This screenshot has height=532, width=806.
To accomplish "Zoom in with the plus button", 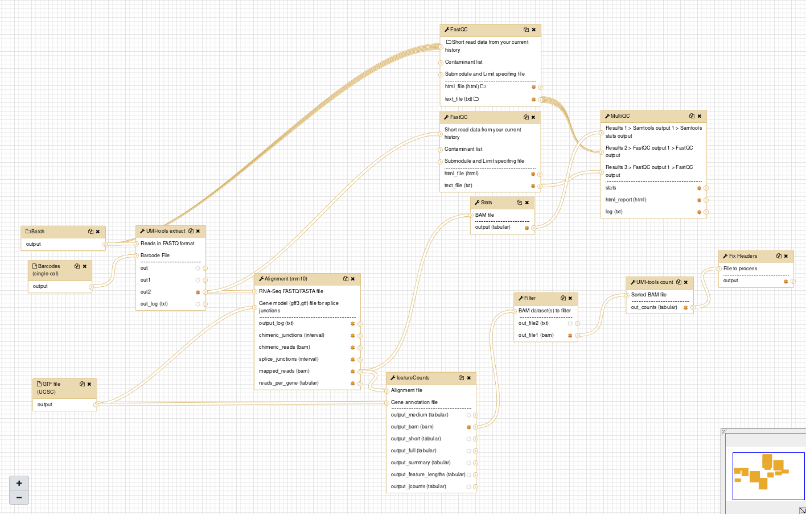I will [x=19, y=483].
